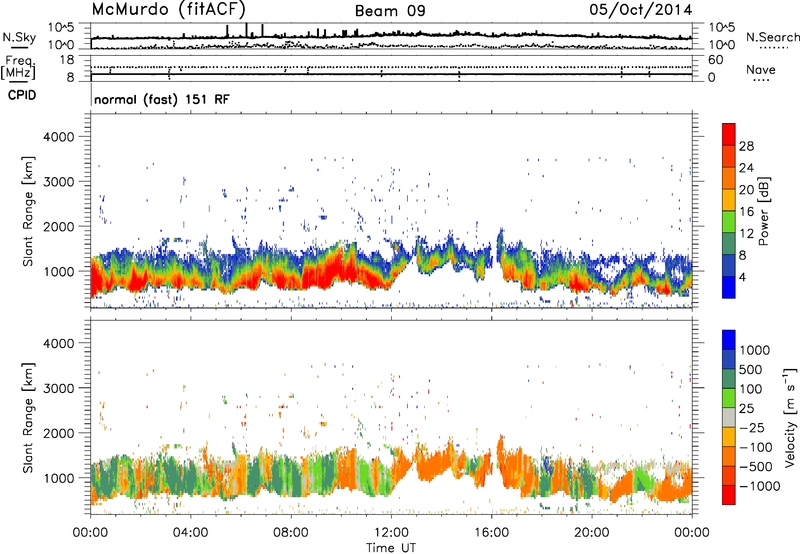Click the left 10^5 noise axis tick
Screen dimensions: 800x554
[61, 27]
